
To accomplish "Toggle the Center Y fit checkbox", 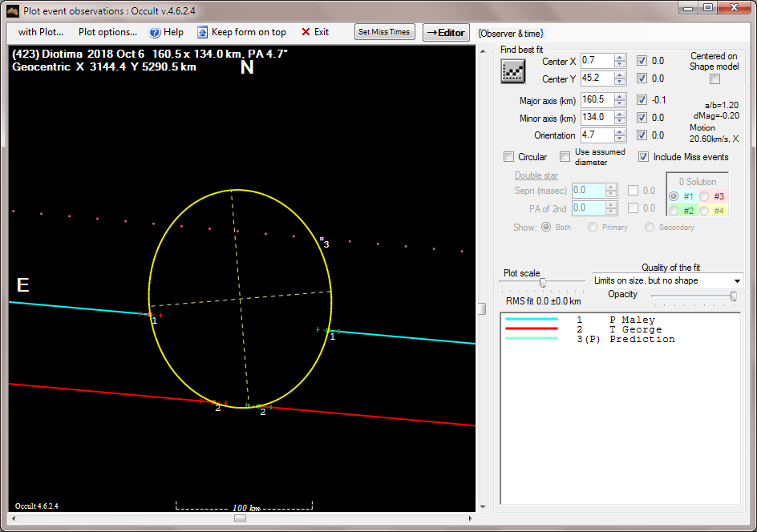I will [642, 79].
